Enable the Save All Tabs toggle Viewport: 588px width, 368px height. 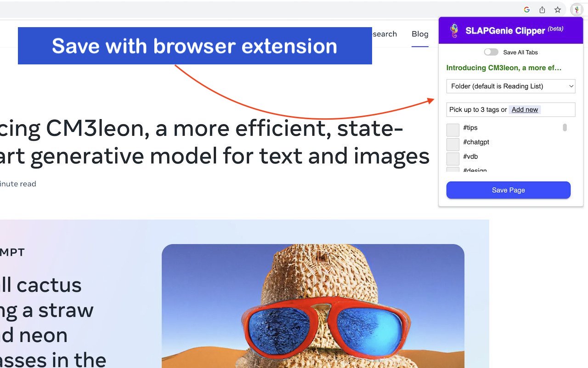tap(491, 52)
